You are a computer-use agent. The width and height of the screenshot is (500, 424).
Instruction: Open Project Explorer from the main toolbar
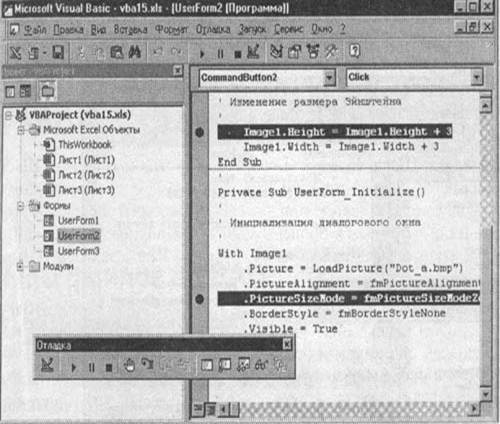(276, 52)
